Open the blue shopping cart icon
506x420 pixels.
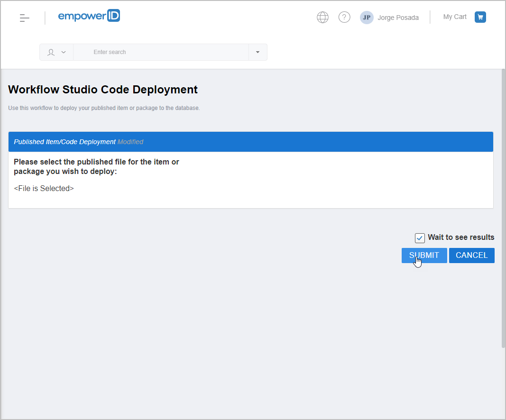pyautogui.click(x=480, y=17)
